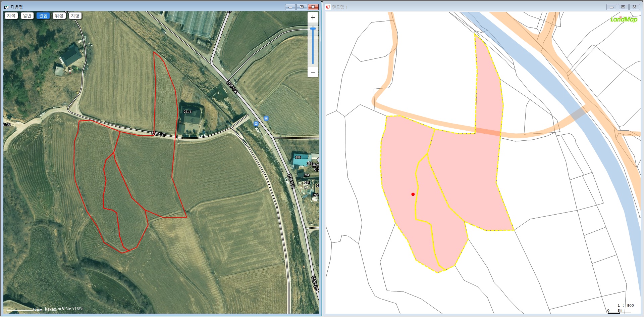Screen dimensions: 644x317
Task: Click the lower-left blue bus stop icon
Action: tap(256, 124)
